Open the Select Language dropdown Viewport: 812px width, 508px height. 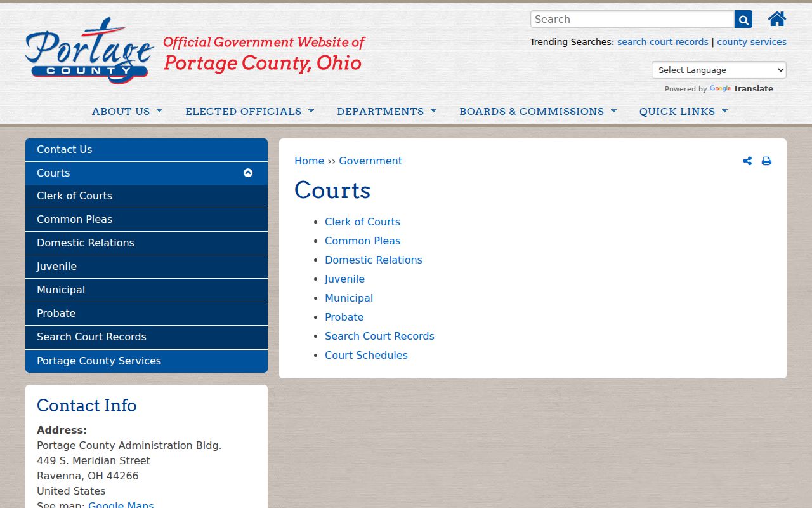(x=719, y=70)
